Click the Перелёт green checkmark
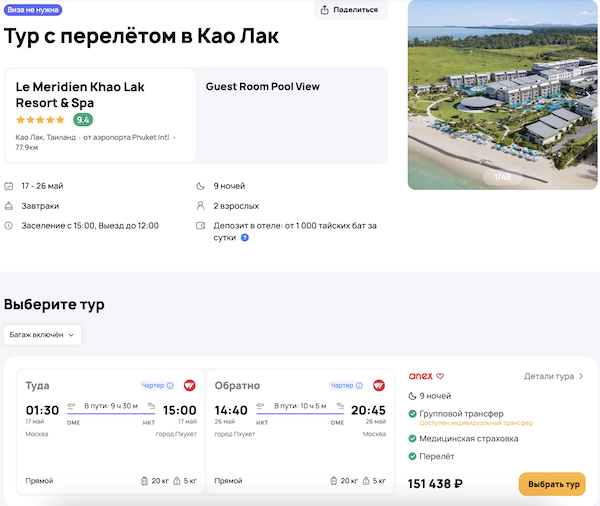 pyautogui.click(x=412, y=457)
